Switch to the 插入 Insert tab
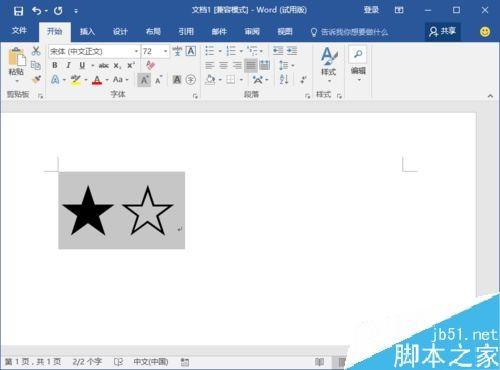The width and height of the screenshot is (500, 370). tap(87, 32)
